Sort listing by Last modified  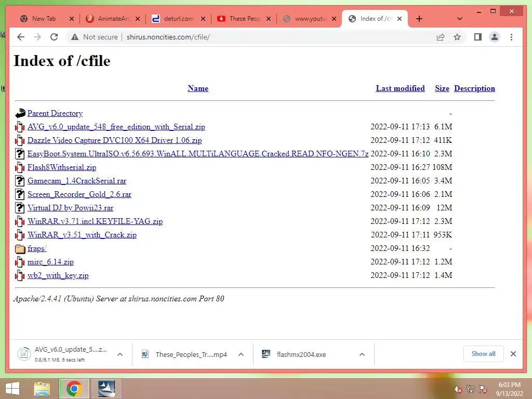(x=400, y=88)
